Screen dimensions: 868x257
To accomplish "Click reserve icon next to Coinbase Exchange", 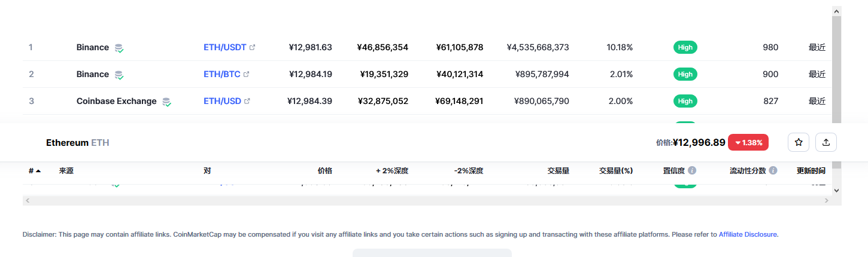I will (x=167, y=102).
